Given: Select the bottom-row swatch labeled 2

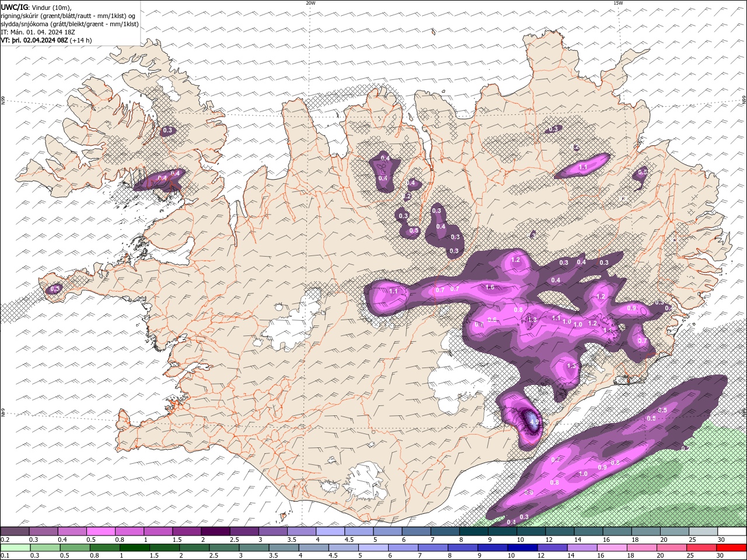Looking at the screenshot, I should click(194, 548).
